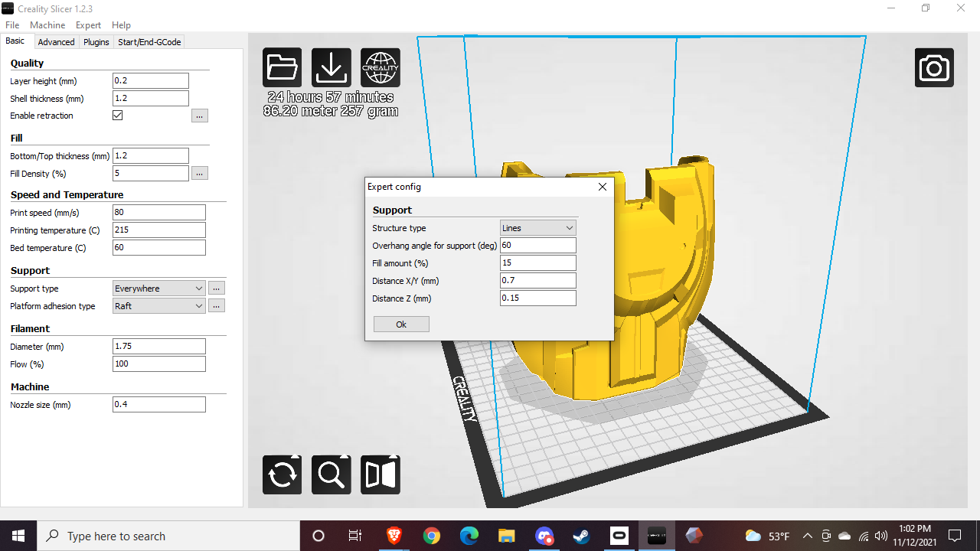Click Printing temperature input field
This screenshot has height=551, width=980.
159,230
